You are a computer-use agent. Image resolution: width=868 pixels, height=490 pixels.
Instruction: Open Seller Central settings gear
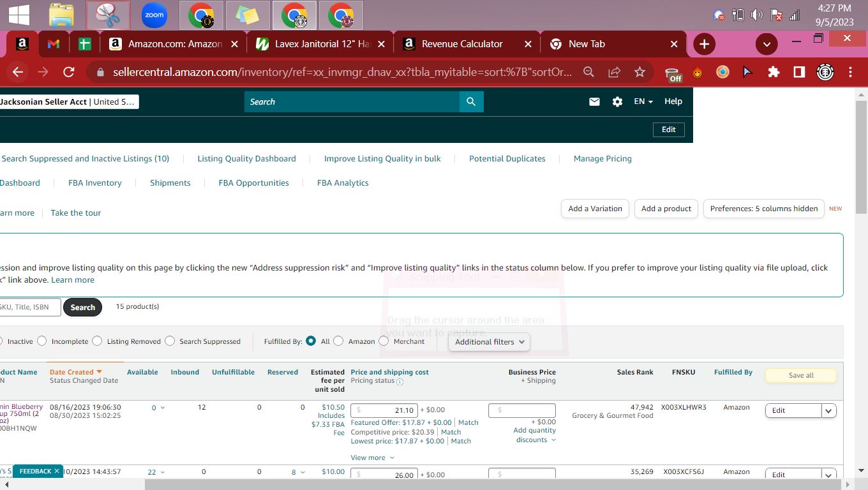point(617,101)
